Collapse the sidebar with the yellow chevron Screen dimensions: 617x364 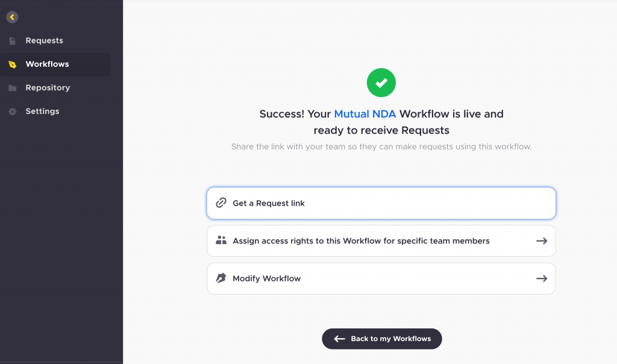click(x=12, y=17)
